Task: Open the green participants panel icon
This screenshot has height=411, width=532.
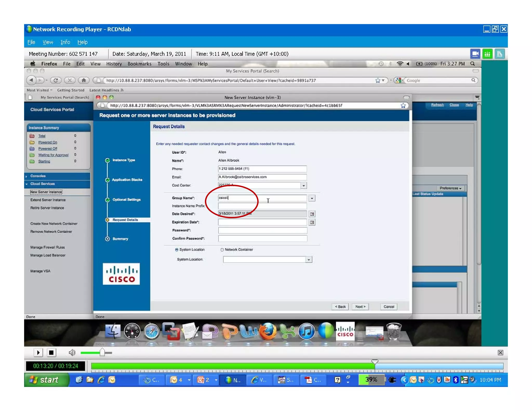Action: point(487,54)
